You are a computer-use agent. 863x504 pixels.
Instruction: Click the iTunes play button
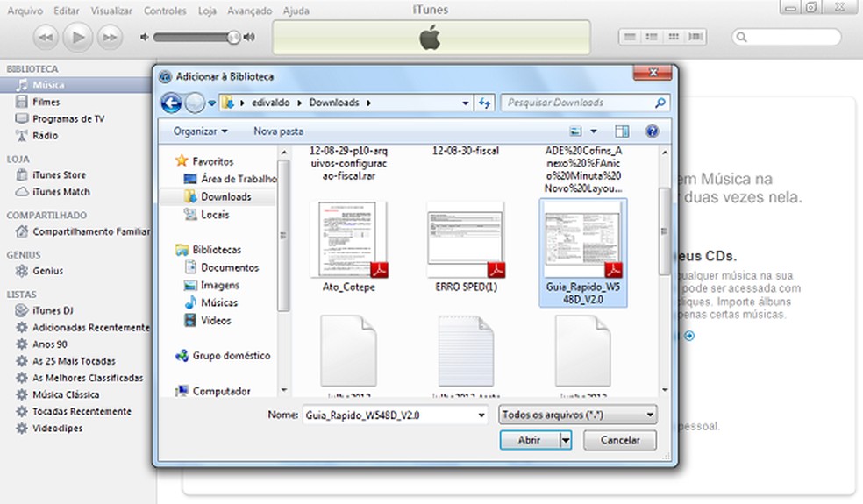pos(77,38)
